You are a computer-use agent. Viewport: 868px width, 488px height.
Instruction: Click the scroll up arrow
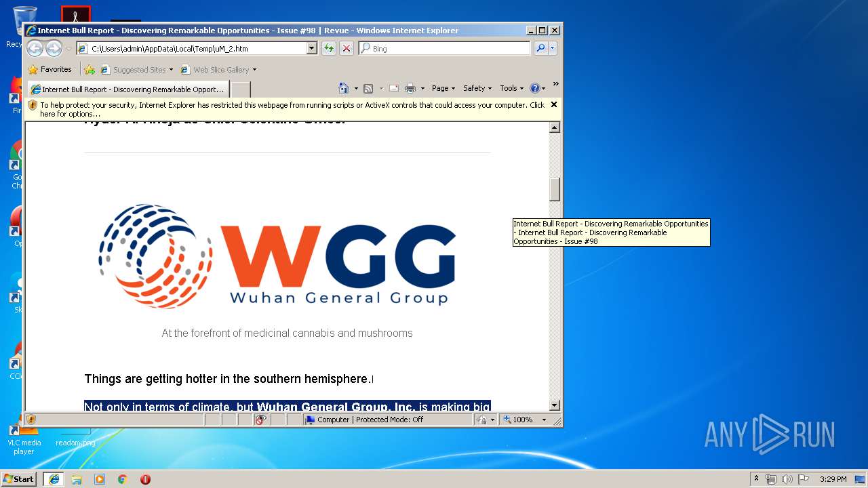(x=555, y=127)
